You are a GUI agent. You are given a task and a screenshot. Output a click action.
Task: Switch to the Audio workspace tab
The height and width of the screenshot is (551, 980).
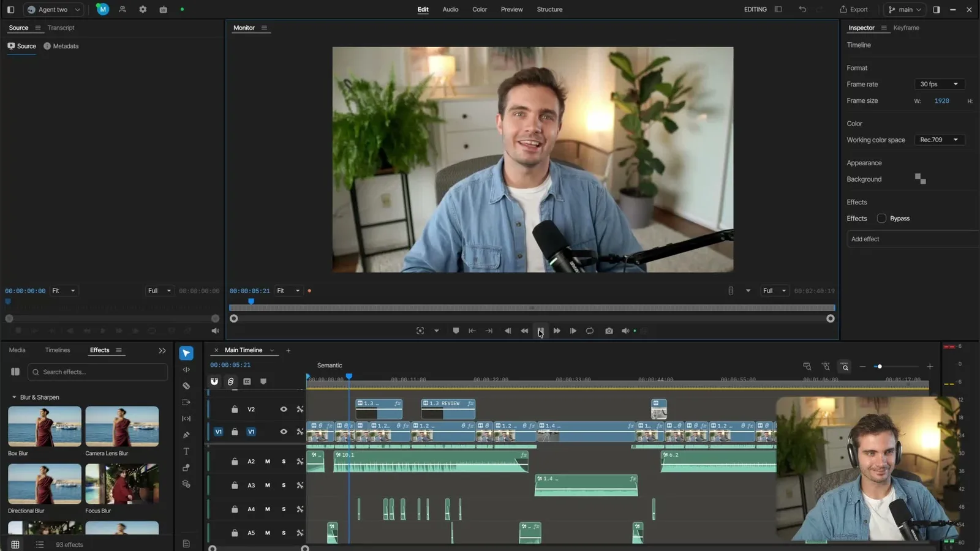tap(450, 9)
